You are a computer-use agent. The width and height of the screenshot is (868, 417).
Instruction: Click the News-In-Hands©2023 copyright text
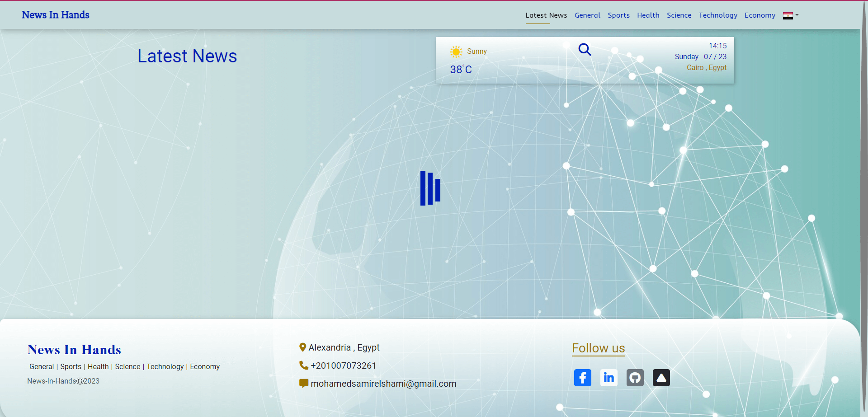click(x=63, y=381)
